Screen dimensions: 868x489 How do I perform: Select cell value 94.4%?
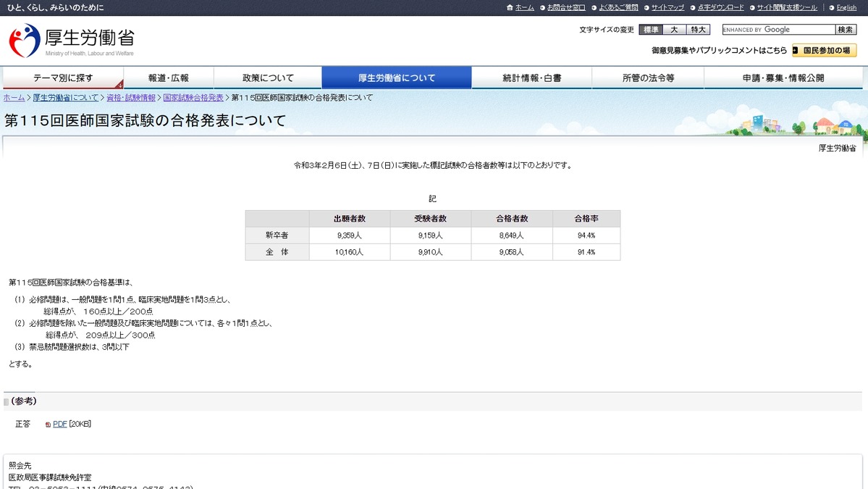(x=586, y=235)
